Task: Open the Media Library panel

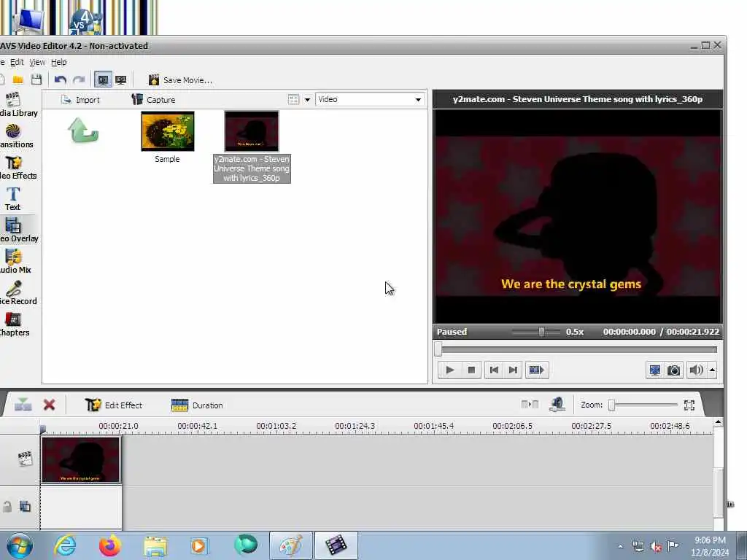Action: (x=18, y=104)
